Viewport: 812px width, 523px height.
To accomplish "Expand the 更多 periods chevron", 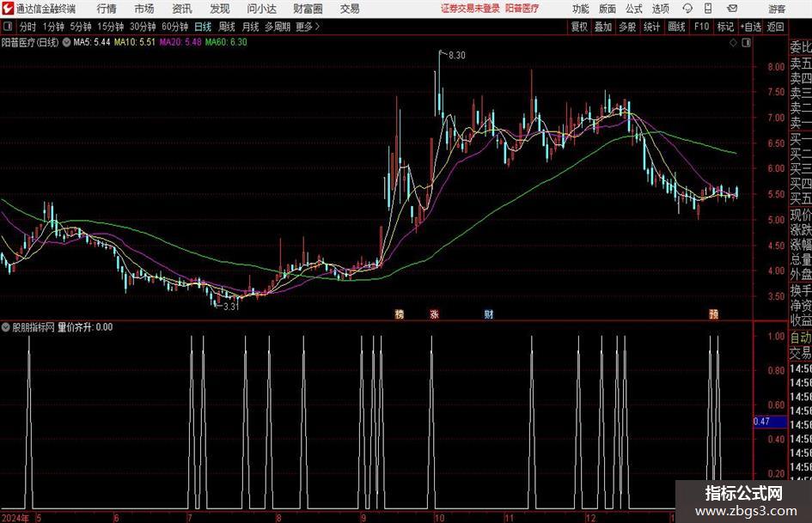I will (317, 27).
